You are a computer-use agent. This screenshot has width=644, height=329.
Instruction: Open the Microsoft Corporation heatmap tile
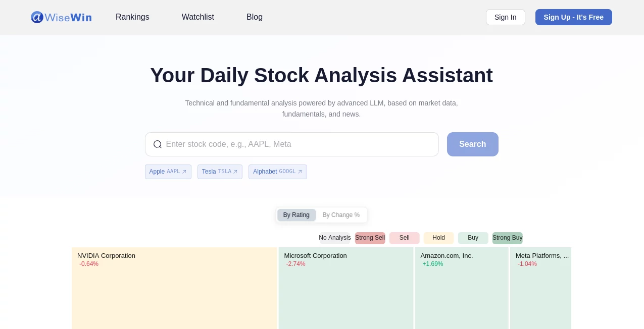point(346,288)
